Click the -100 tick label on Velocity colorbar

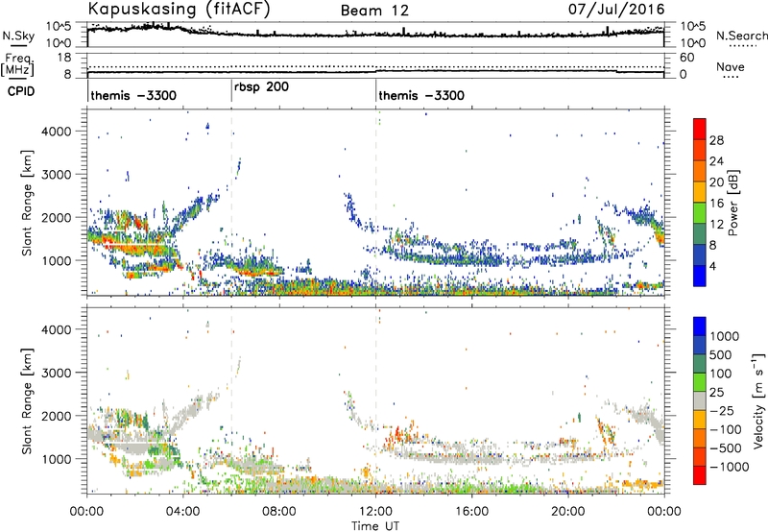tap(726, 429)
